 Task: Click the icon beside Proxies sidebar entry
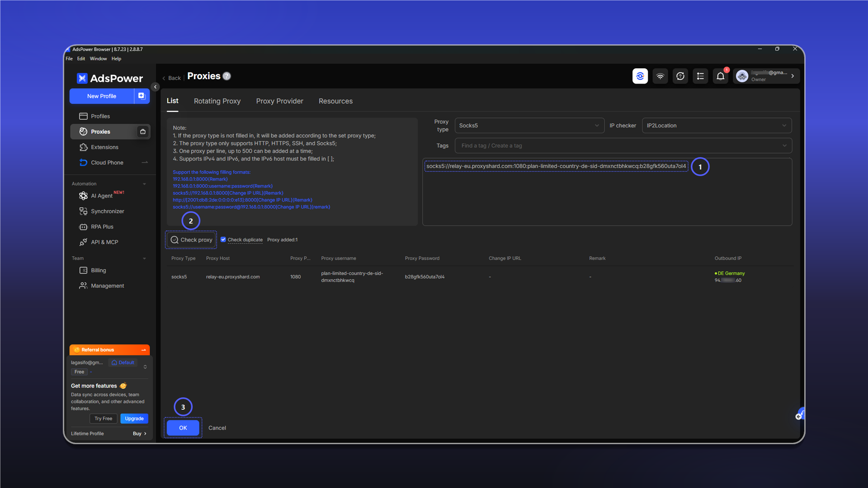coord(143,131)
